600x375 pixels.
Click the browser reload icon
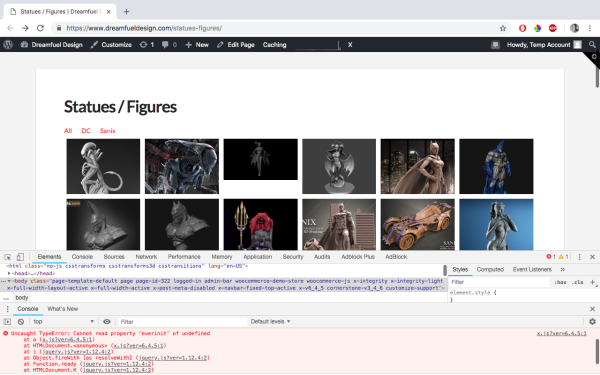tap(40, 28)
